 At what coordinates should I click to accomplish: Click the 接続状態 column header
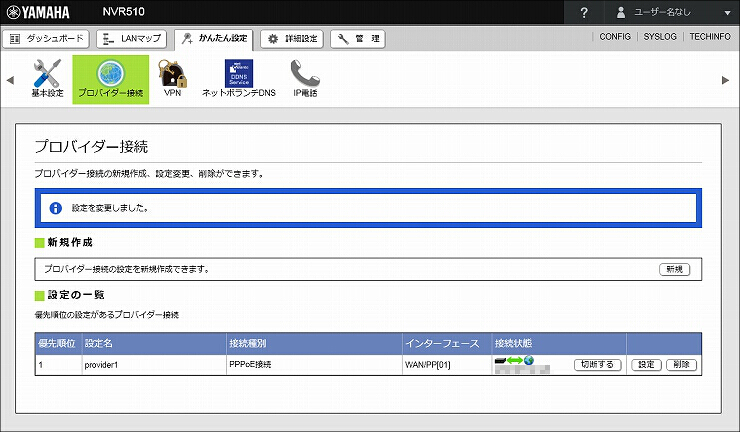point(559,344)
